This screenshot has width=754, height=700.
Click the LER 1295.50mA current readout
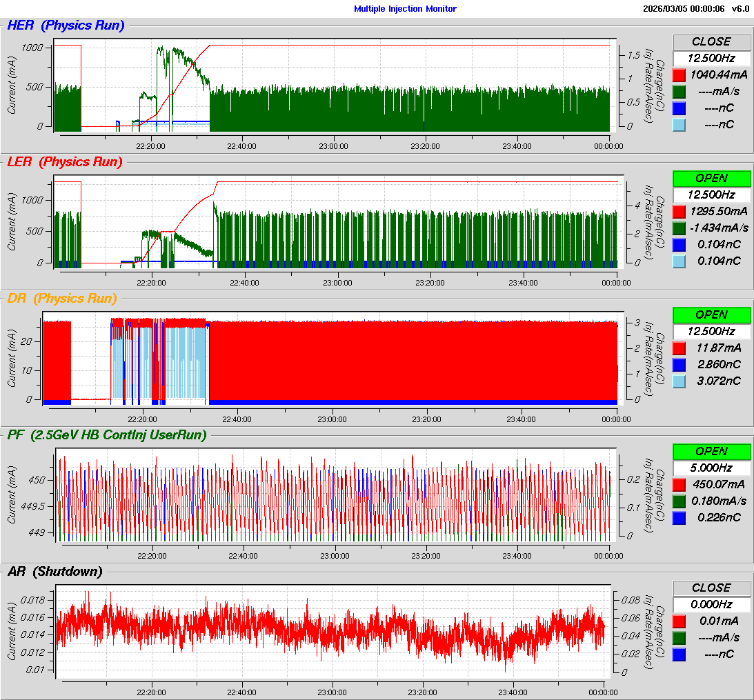[719, 211]
